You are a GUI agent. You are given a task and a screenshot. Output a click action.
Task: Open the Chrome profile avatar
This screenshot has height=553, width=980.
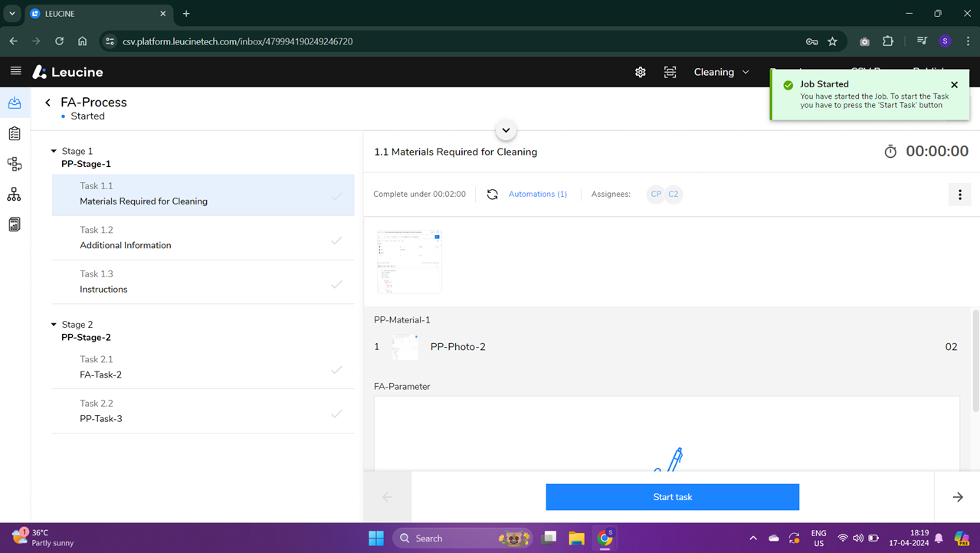point(945,41)
